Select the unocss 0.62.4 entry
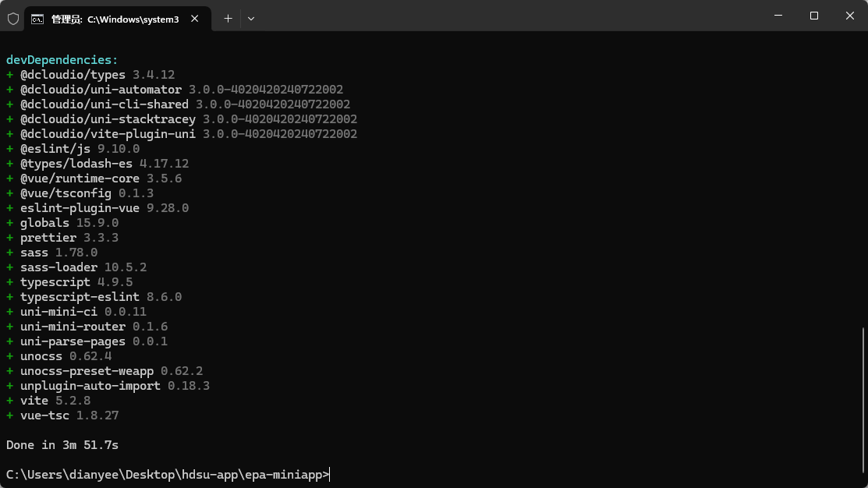This screenshot has height=488, width=868. tap(66, 355)
